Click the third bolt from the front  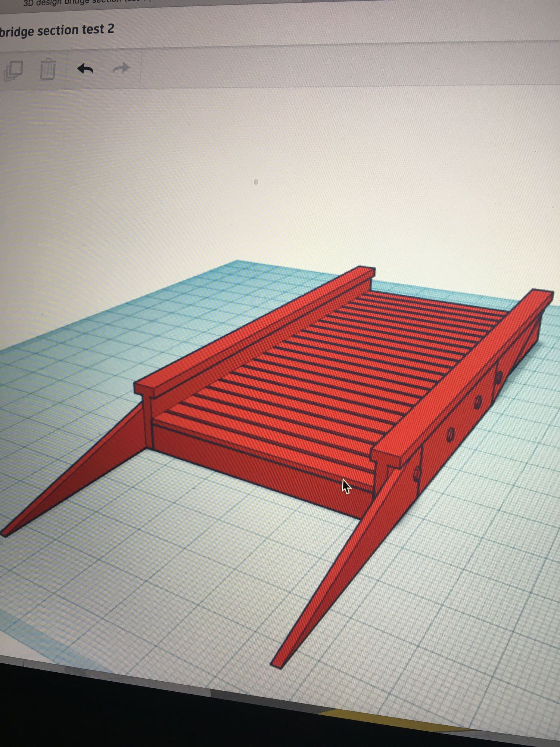point(478,402)
